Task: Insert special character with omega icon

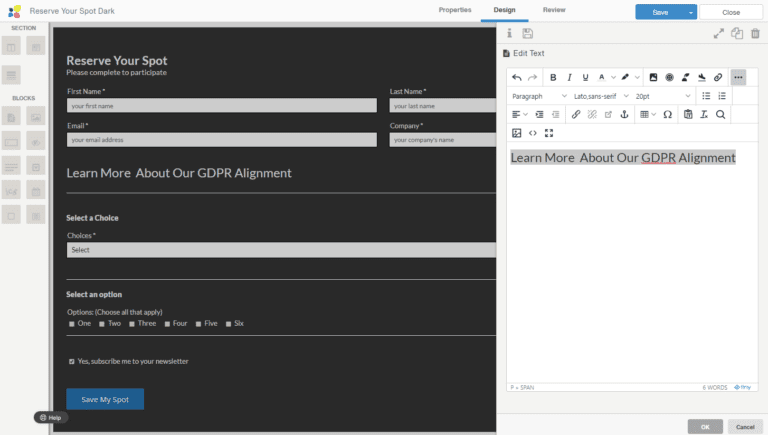Action: click(x=667, y=115)
